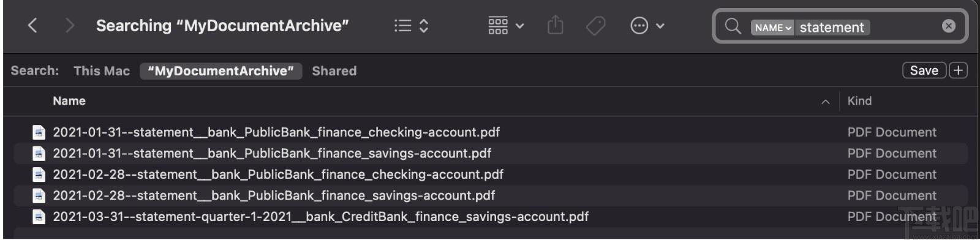The height and width of the screenshot is (240, 980).
Task: Click the magnifying glass search icon
Action: pos(733,26)
